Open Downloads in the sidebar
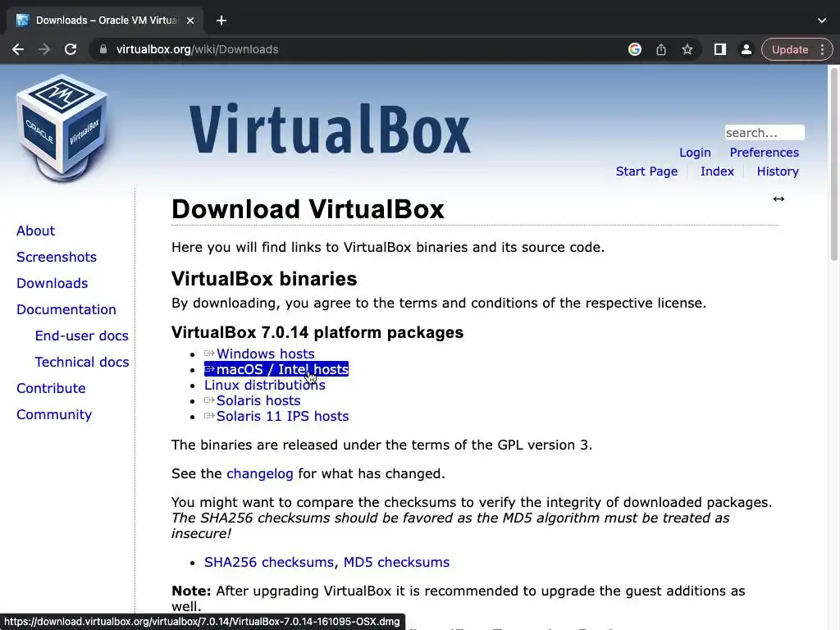 point(52,283)
